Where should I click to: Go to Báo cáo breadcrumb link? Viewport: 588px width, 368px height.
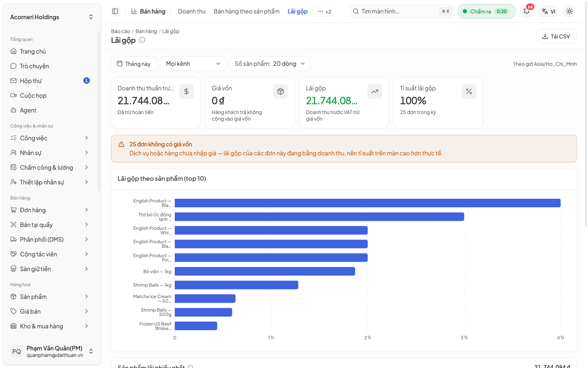point(120,31)
